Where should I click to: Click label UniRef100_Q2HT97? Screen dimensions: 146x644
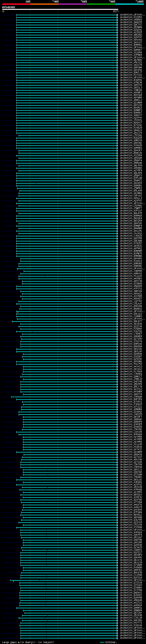(x=131, y=37)
